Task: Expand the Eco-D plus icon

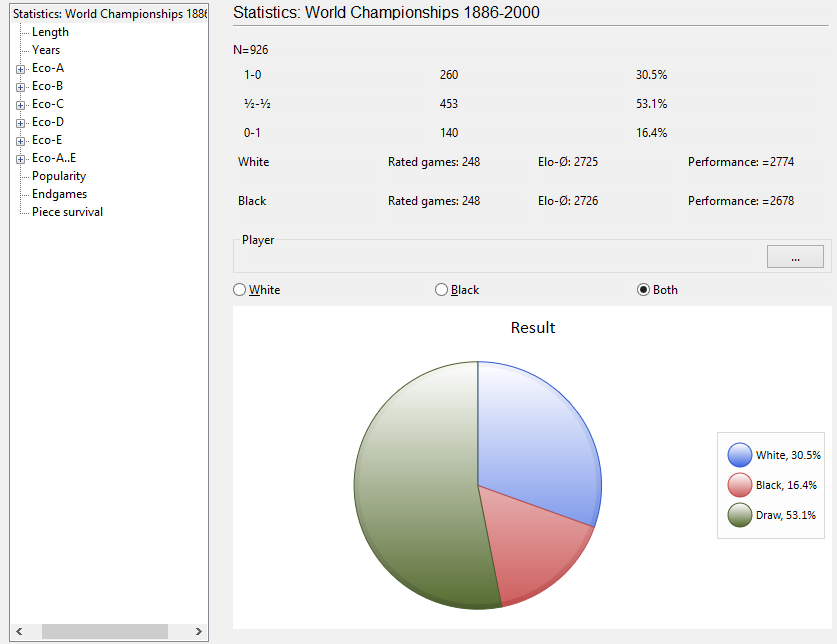Action: pos(20,122)
